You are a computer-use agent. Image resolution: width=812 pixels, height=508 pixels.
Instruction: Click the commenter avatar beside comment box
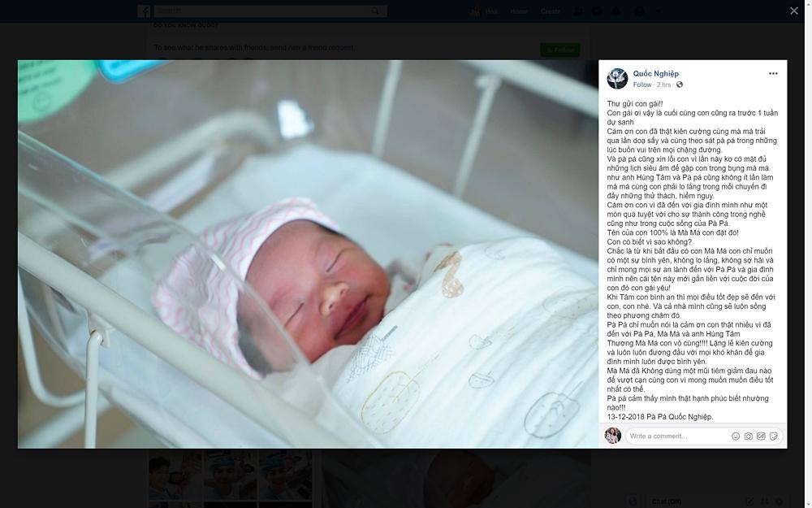point(612,436)
